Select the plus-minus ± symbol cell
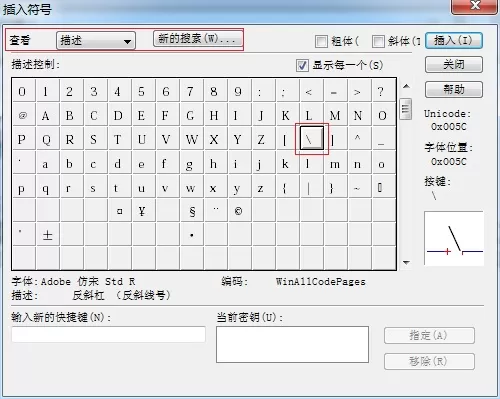The image size is (500, 399). click(x=47, y=235)
